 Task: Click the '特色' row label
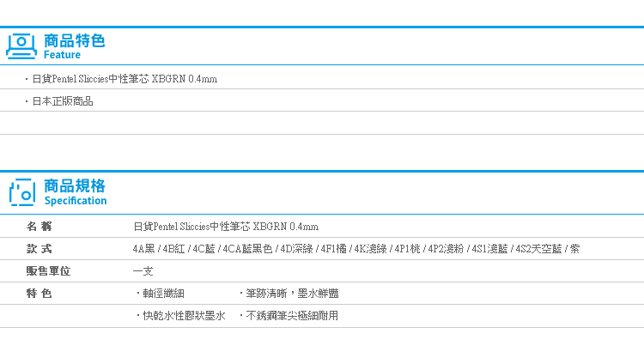click(39, 294)
